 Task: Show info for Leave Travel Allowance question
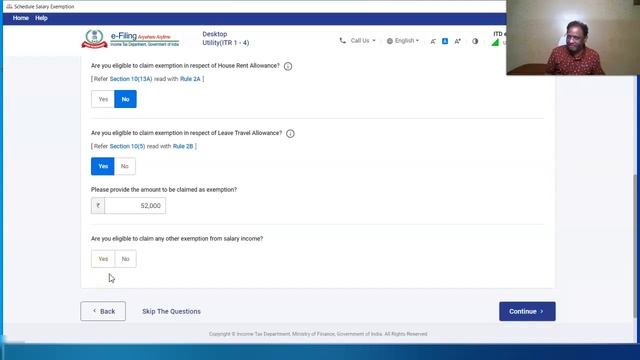(x=290, y=133)
